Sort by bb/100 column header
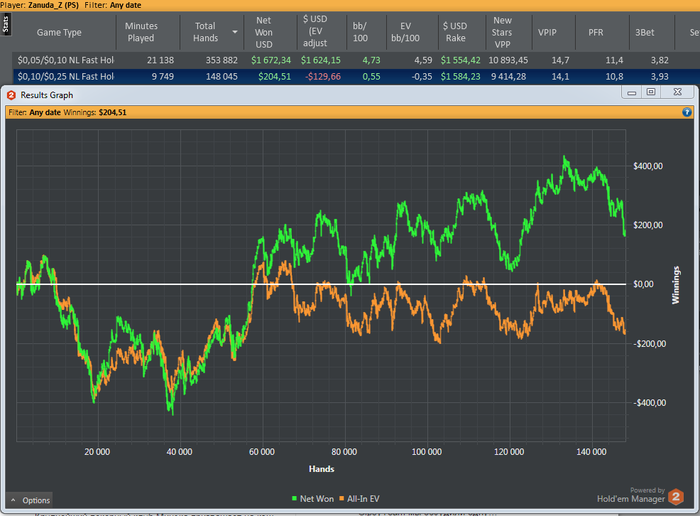700x516 pixels. (x=360, y=32)
